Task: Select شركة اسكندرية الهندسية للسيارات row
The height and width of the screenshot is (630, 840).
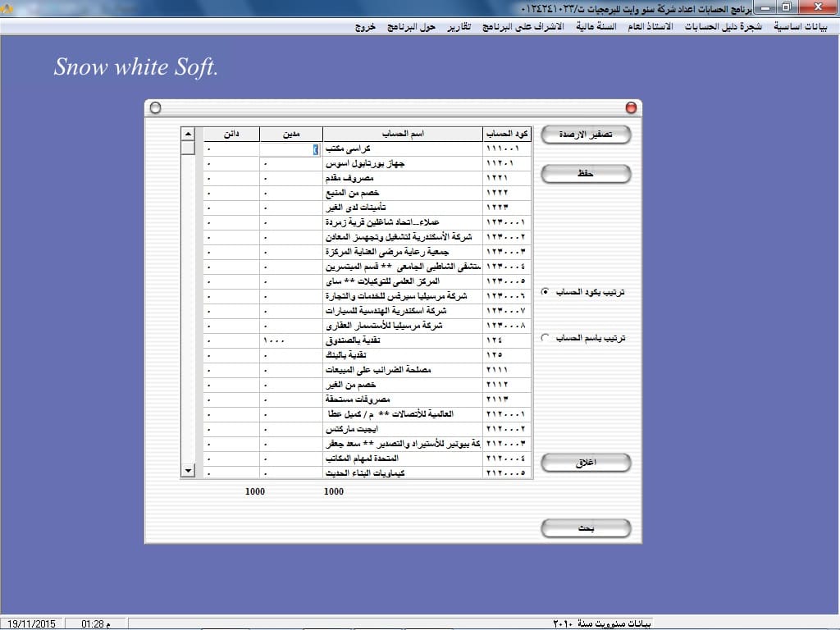Action: tap(368, 311)
